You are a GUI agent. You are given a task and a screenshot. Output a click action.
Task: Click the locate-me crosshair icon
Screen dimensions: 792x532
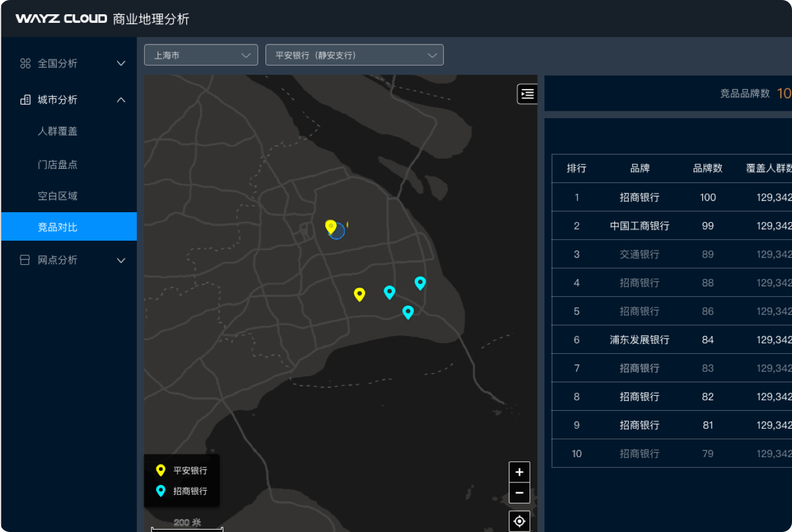[x=519, y=521]
